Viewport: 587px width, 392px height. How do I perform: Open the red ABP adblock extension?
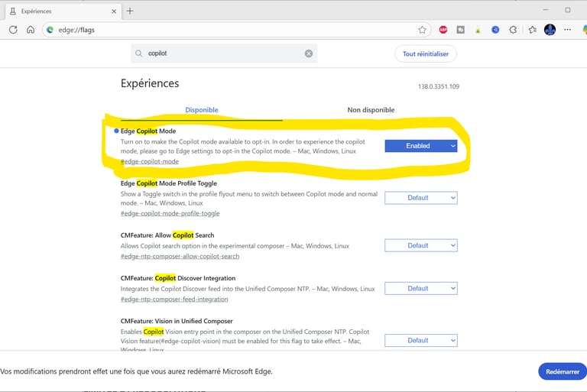tap(443, 30)
